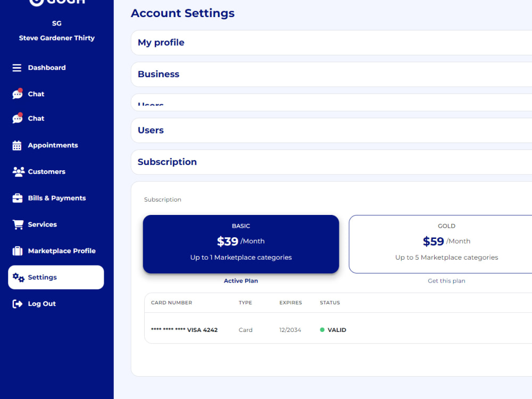This screenshot has height=399, width=532.
Task: Click the EXPIRES column header
Action: click(290, 303)
